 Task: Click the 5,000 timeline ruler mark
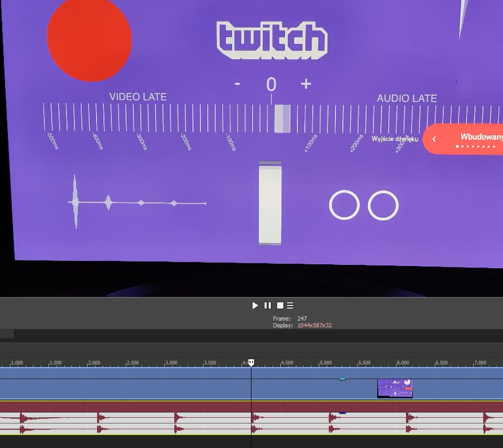(326, 363)
